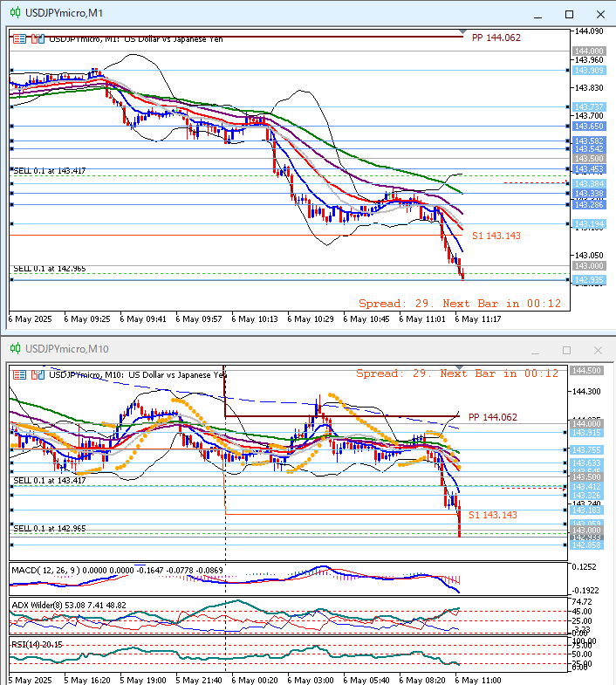Screen dimensions: 616x685
Task: Click the 143.384 price label on M1 price scale
Action: [589, 183]
